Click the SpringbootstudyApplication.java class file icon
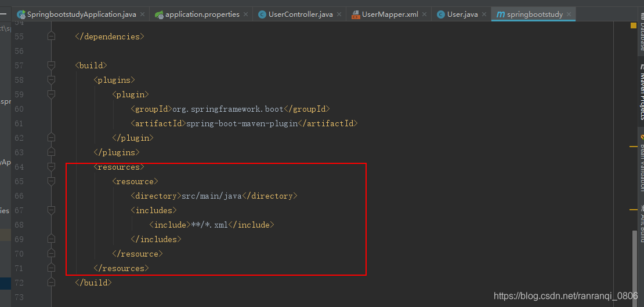Viewport: 644px width, 307px height. 21,14
